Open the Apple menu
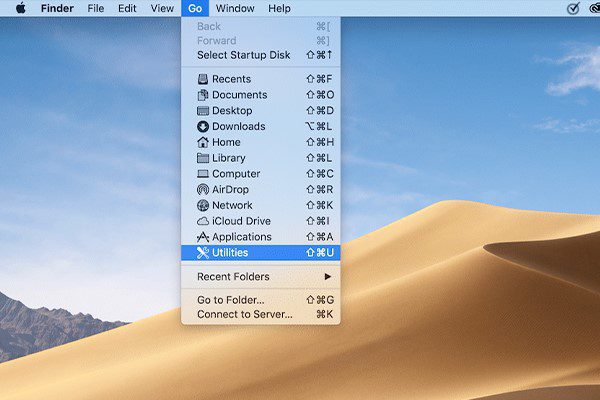 (x=21, y=8)
